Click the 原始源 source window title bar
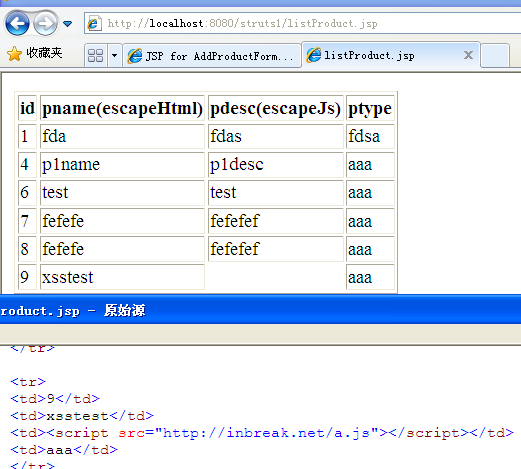The height and width of the screenshot is (469, 521). (260, 310)
